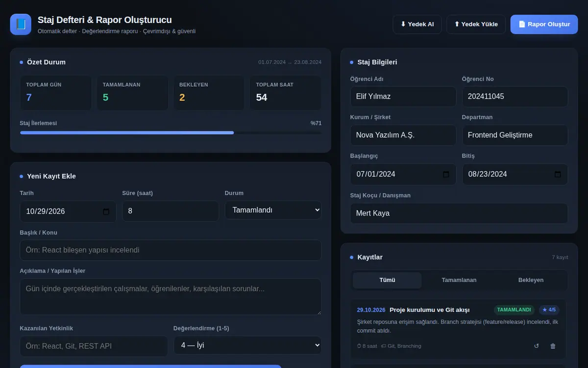Click the TAMAMLANDI status badge on the record
588x368 pixels.
[514, 310]
